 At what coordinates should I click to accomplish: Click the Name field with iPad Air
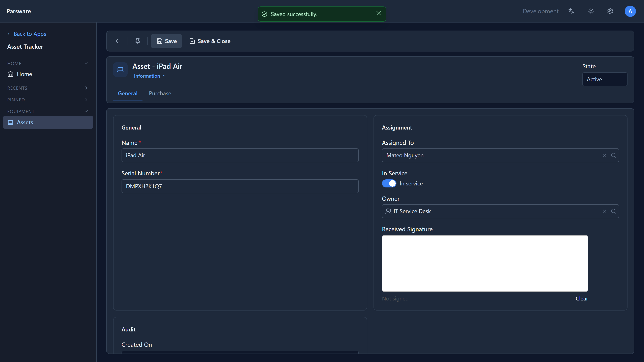pos(240,155)
